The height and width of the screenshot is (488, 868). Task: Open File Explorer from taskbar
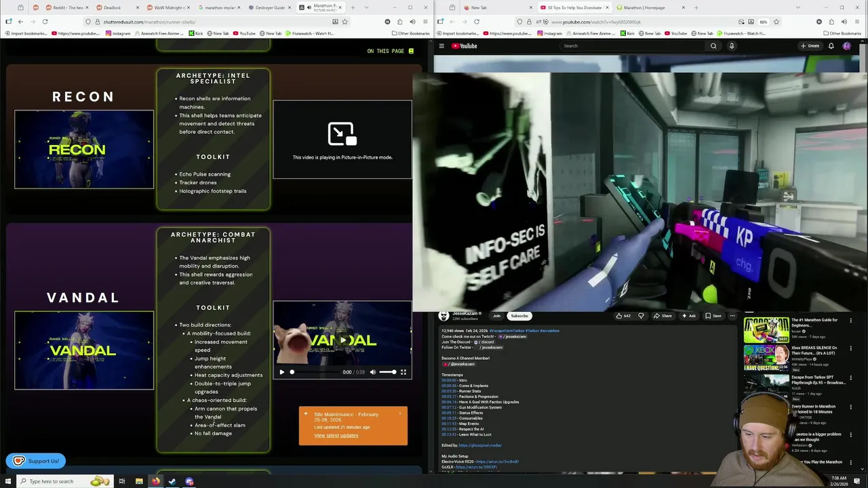[139, 481]
